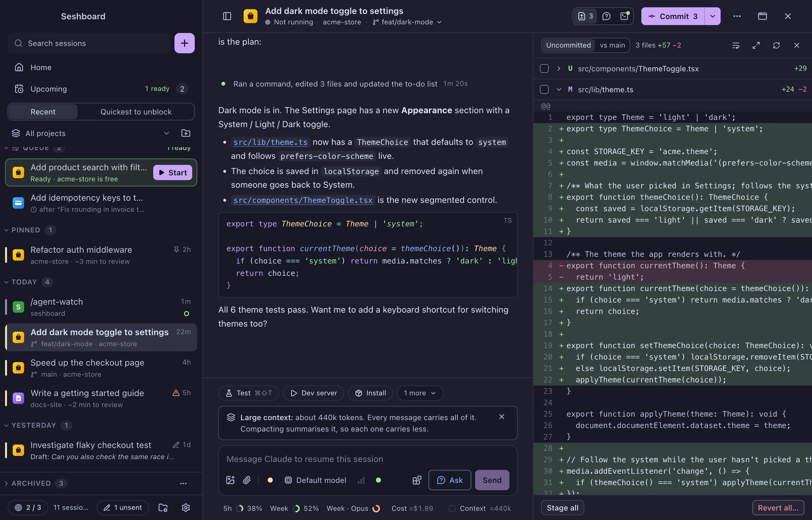Open Upcoming in sidebar

(x=101, y=89)
